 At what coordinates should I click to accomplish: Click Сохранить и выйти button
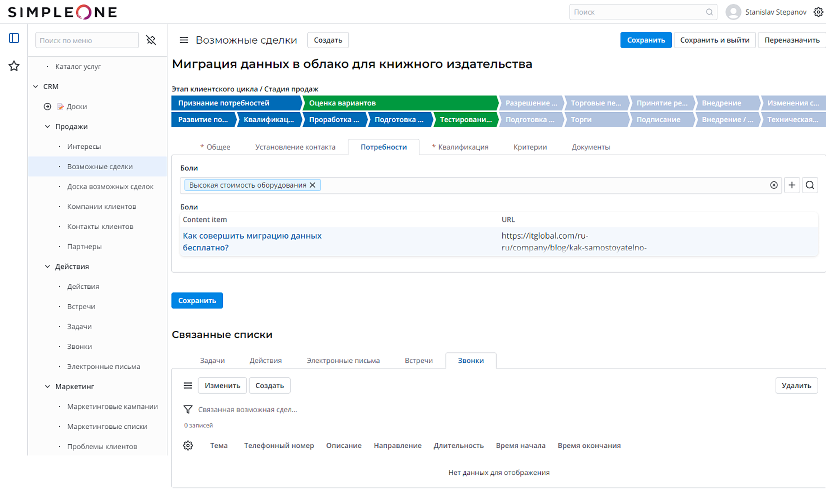tap(715, 40)
